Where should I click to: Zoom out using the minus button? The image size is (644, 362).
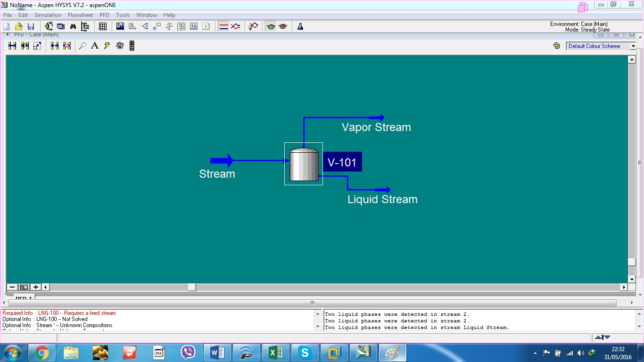pyautogui.click(x=12, y=287)
